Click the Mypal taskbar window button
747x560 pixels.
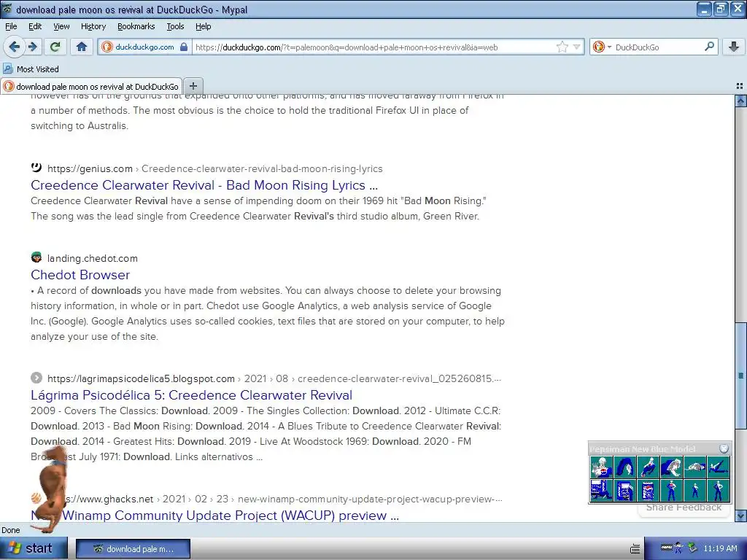coord(133,548)
